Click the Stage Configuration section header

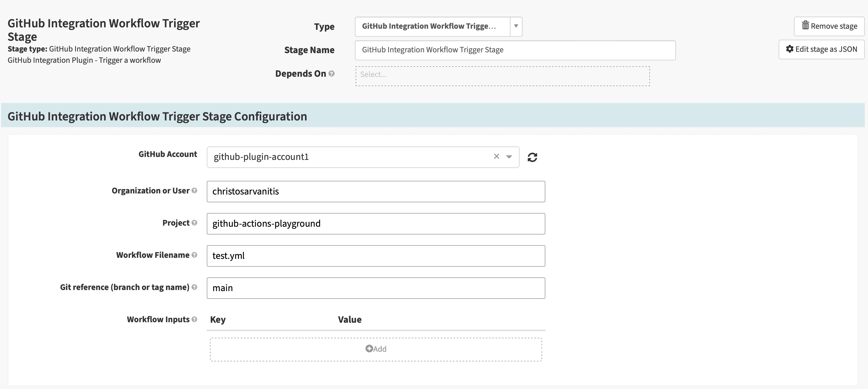tap(157, 116)
